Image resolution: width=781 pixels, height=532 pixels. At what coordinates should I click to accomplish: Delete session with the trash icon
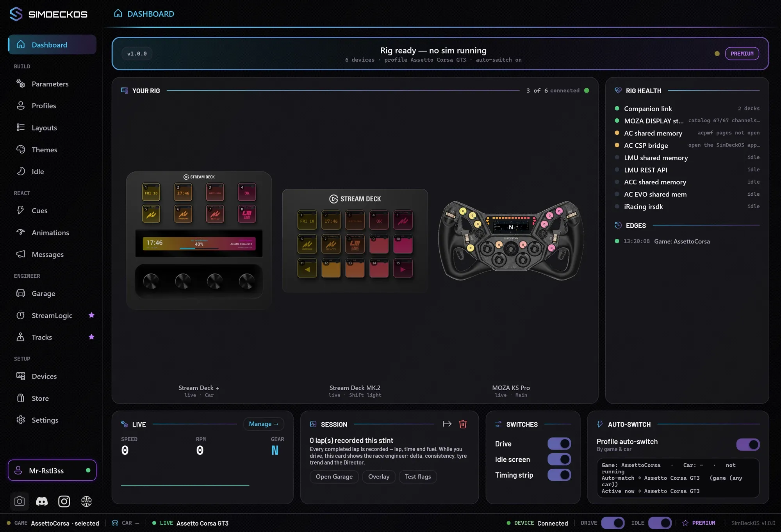point(463,424)
